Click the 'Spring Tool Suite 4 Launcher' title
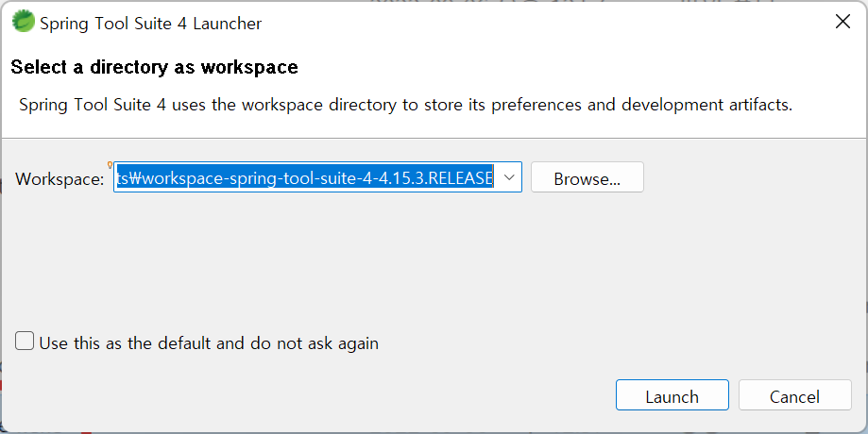This screenshot has height=434, width=868. (150, 24)
